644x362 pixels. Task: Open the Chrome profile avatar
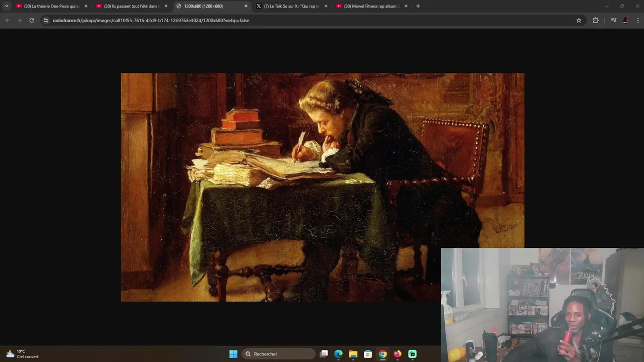point(626,20)
